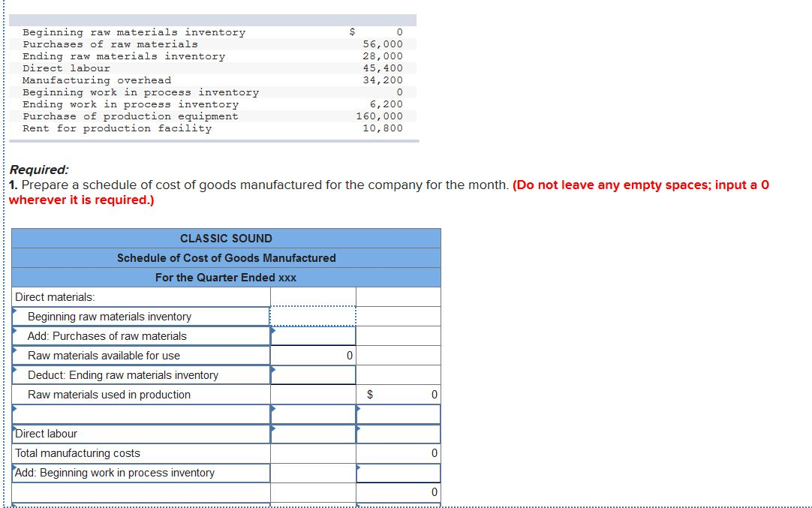Click Beginning work in process inventory data label
The image size is (812, 508).
point(140,92)
